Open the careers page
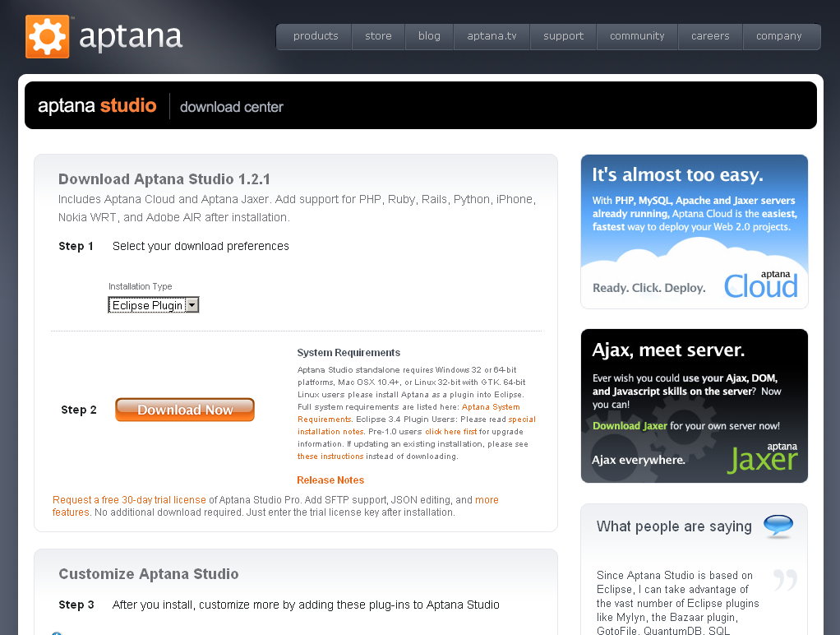Screen dimensions: 840x635 pyautogui.click(x=710, y=36)
